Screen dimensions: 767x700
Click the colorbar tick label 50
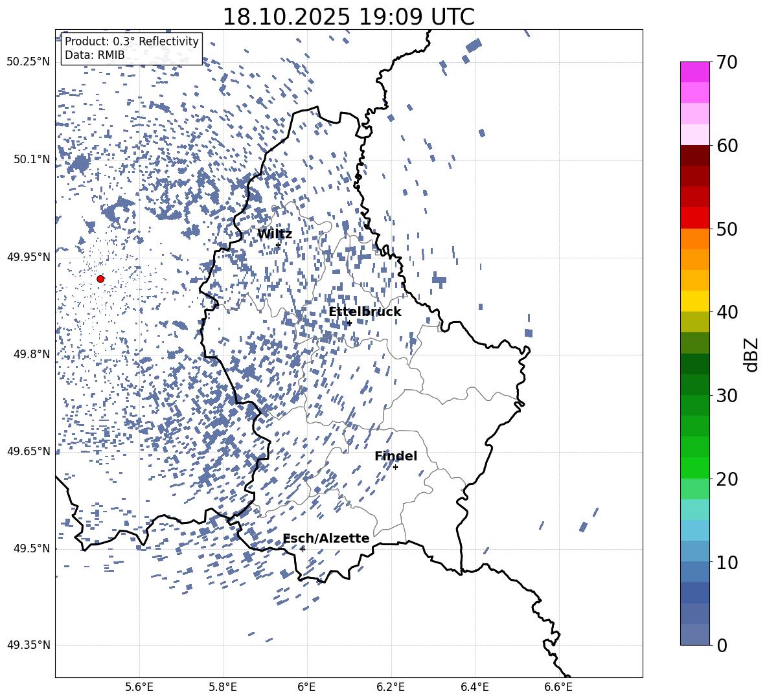pyautogui.click(x=726, y=229)
